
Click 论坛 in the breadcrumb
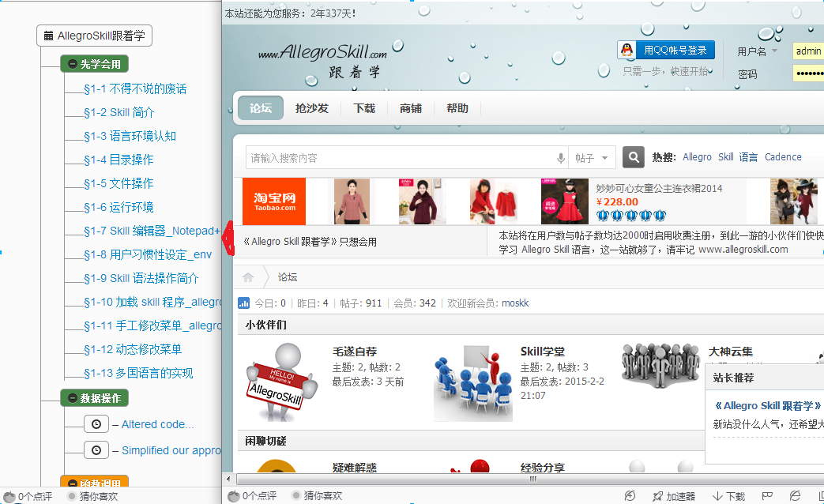[288, 277]
